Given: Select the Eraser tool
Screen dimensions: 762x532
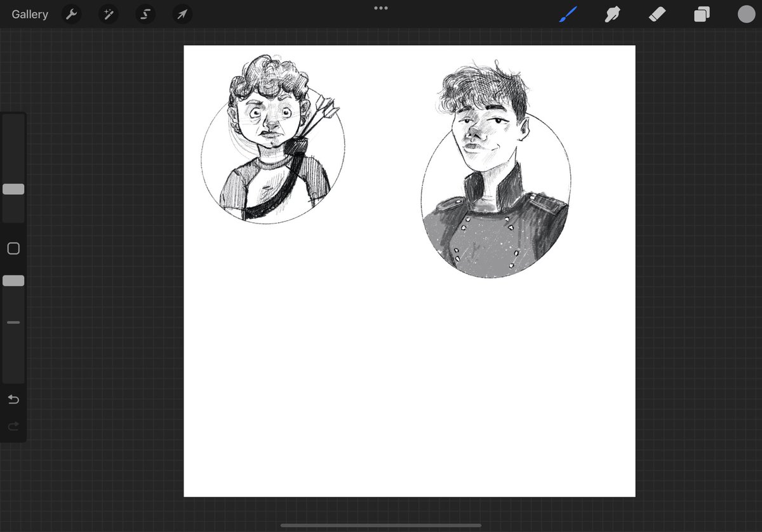Looking at the screenshot, I should point(657,14).
